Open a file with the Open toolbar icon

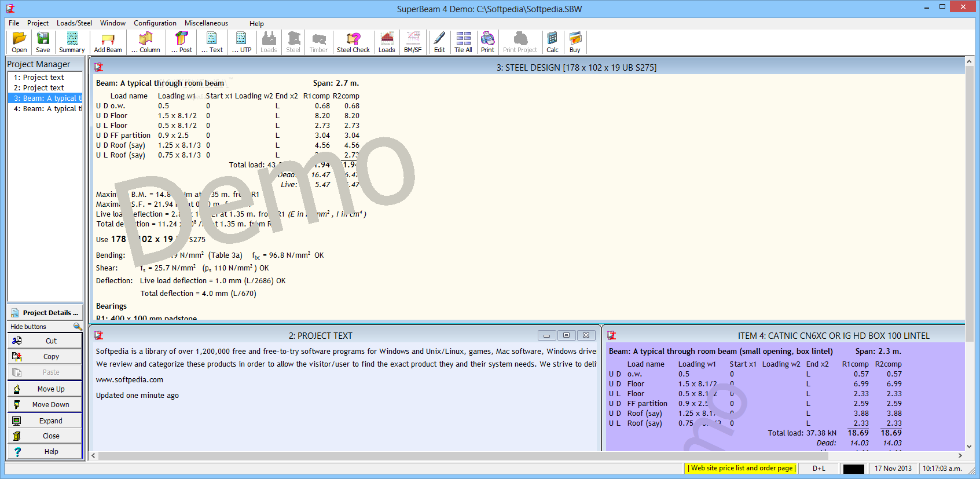point(19,42)
